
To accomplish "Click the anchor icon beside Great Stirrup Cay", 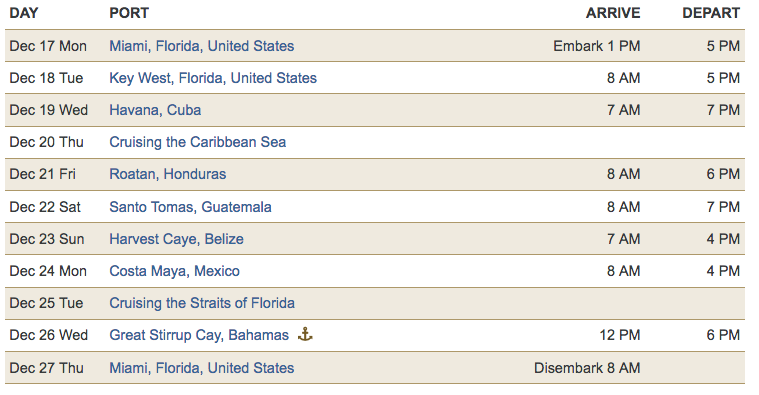I will 305,334.
